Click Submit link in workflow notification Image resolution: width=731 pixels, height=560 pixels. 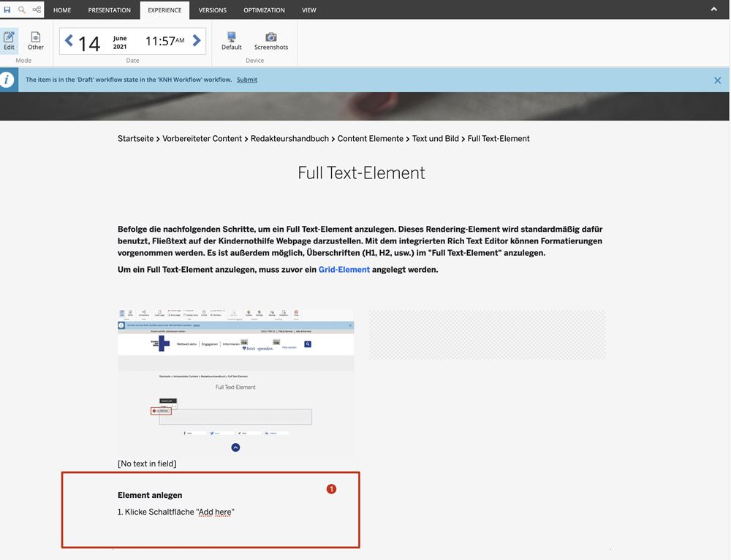[247, 80]
